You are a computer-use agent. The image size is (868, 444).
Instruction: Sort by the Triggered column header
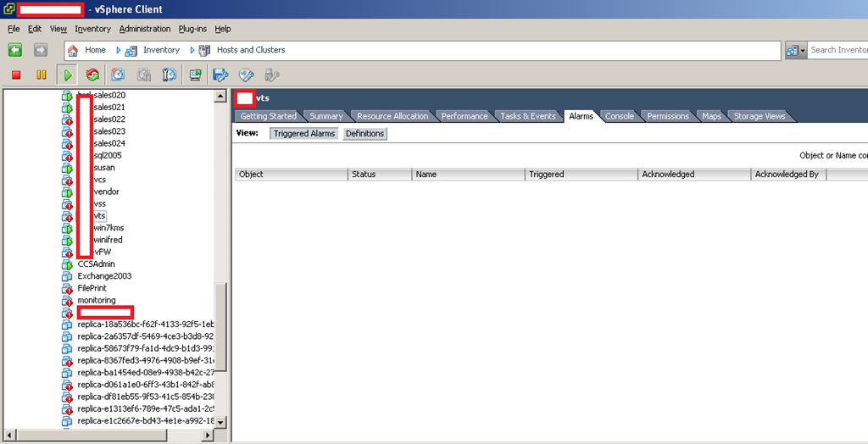581,175
